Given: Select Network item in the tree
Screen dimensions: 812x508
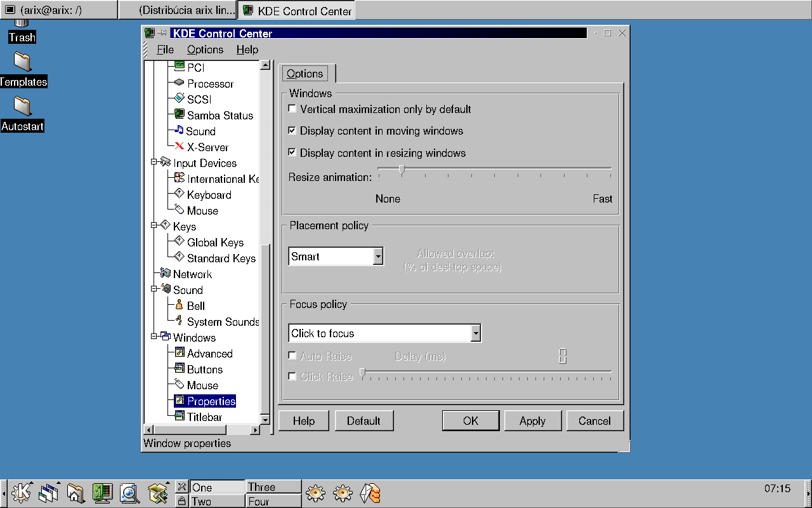Looking at the screenshot, I should point(192,274).
